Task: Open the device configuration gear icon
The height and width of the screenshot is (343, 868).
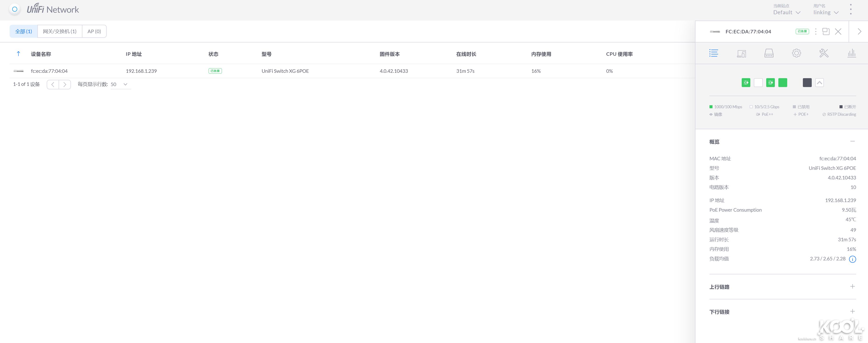Action: click(x=796, y=53)
